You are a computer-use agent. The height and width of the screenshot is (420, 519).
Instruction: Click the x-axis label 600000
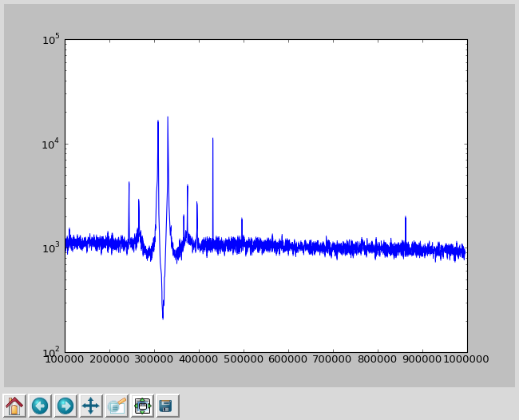pos(288,359)
